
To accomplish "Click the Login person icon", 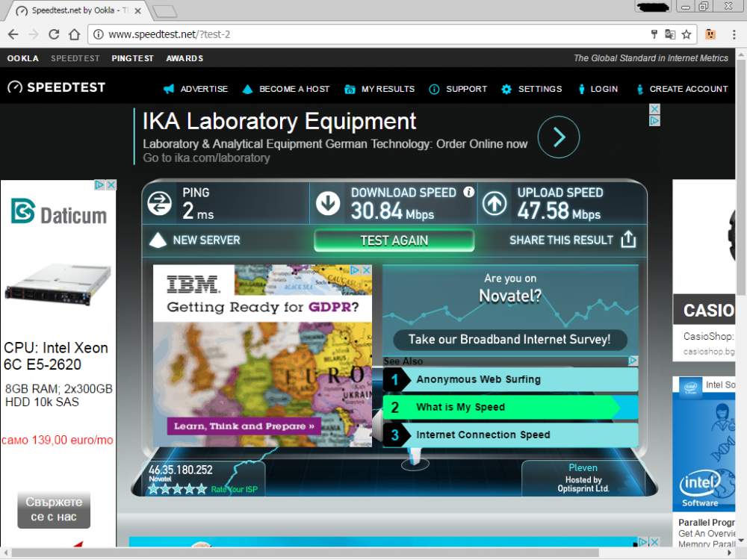I will point(581,89).
